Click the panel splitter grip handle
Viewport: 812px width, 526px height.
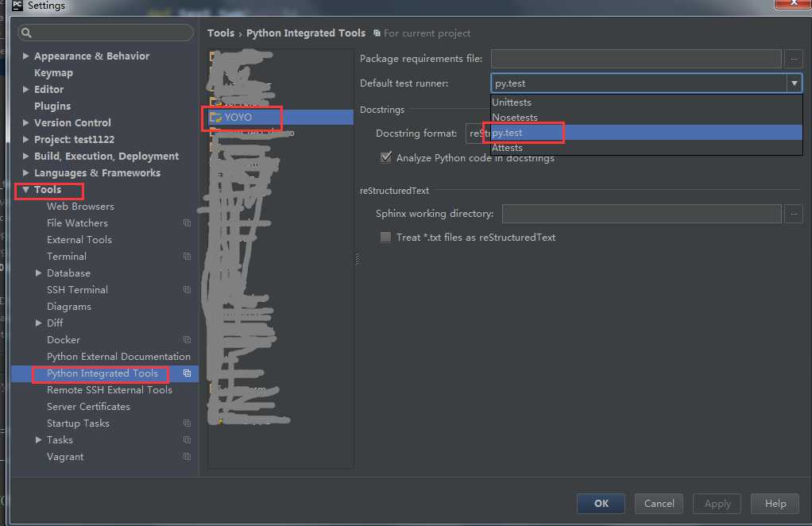click(x=358, y=258)
